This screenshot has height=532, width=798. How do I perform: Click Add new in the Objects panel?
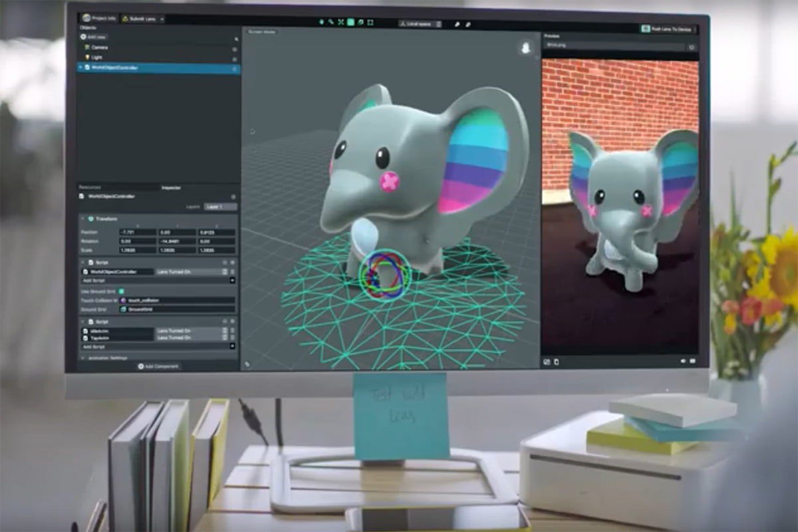(x=94, y=37)
